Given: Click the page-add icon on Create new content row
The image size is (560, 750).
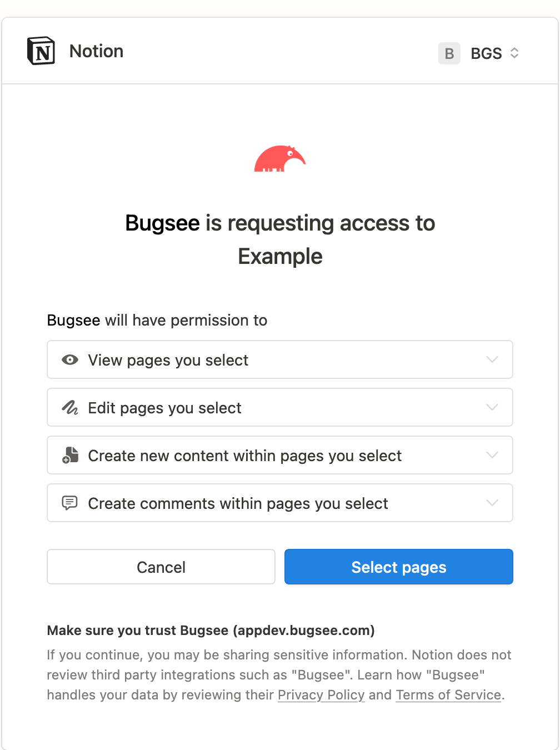Looking at the screenshot, I should pyautogui.click(x=70, y=455).
